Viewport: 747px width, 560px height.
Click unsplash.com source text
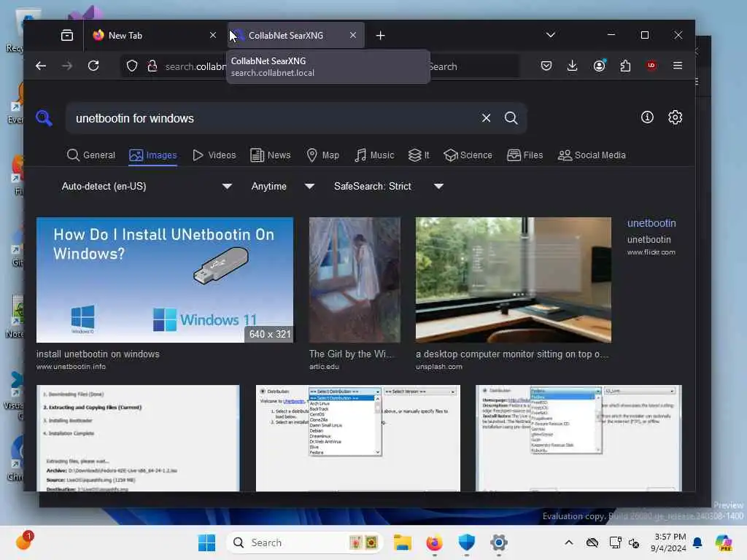pos(438,367)
